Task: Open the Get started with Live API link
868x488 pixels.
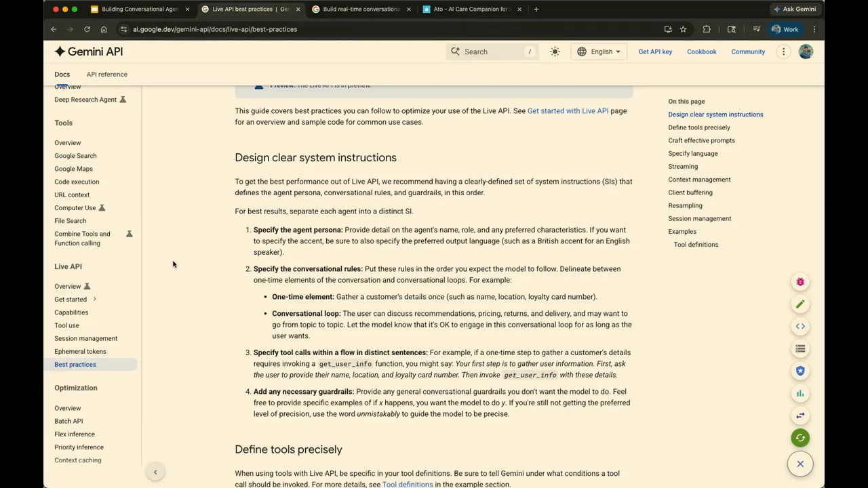Action: point(568,110)
